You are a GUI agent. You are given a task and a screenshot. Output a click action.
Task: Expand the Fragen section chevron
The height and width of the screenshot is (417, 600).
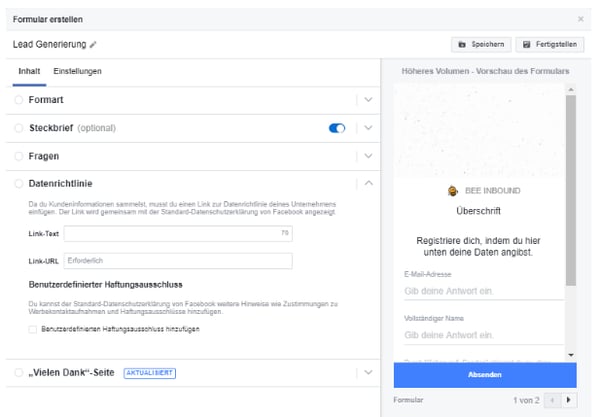(x=368, y=156)
